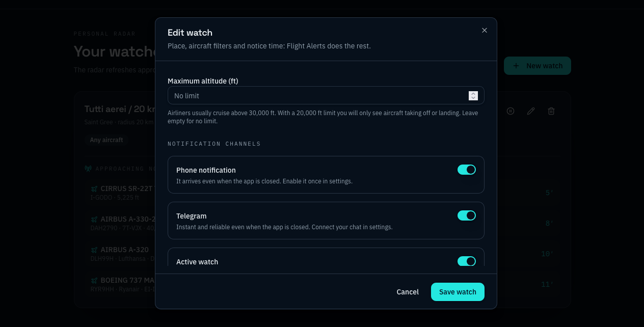This screenshot has height=327, width=644.
Task: Click the RYR9HH Ryanair flight details
Action: [x=122, y=289]
